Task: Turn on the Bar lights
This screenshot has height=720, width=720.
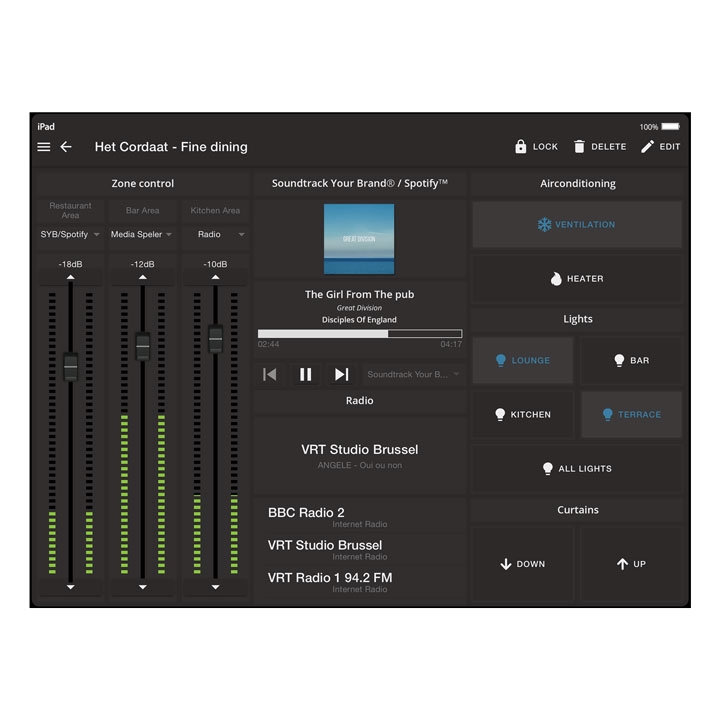Action: (x=631, y=360)
